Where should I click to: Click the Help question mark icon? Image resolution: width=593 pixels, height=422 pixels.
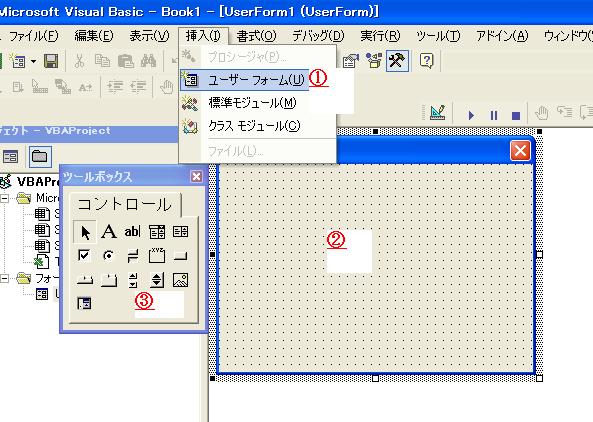427,61
